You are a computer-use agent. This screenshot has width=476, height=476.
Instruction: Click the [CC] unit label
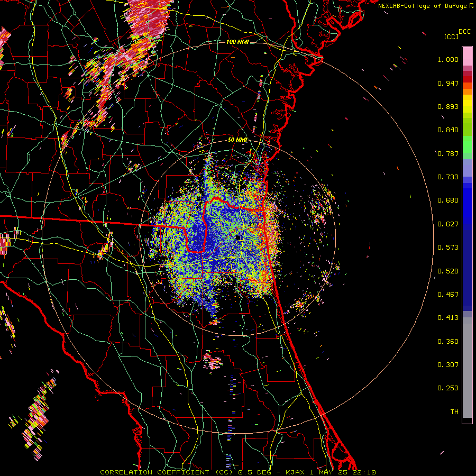451,36
